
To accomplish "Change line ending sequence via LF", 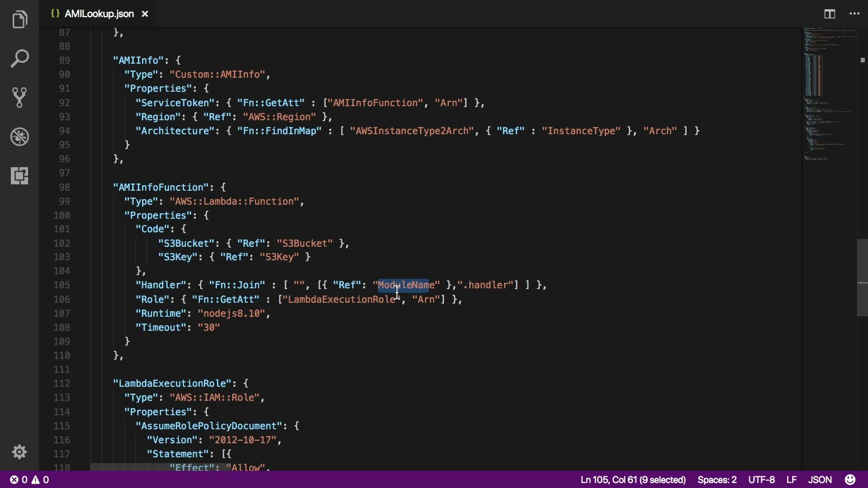I will tap(791, 479).
